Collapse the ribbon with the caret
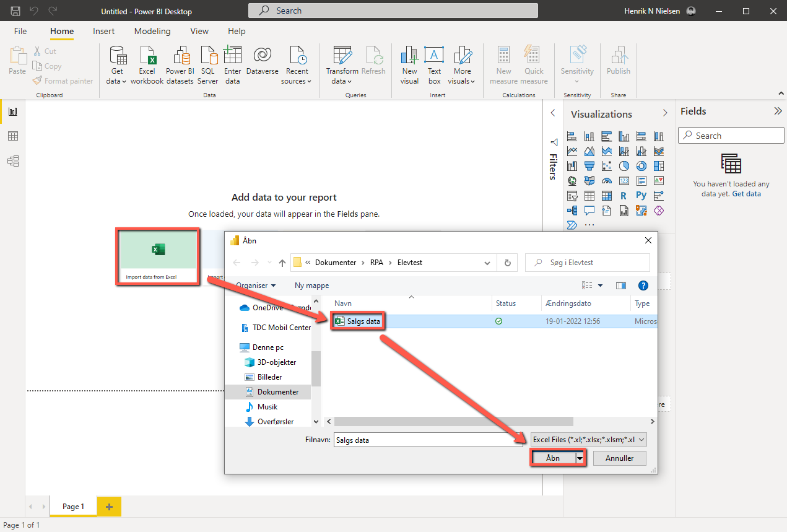Viewport: 787px width, 532px height. click(x=780, y=94)
